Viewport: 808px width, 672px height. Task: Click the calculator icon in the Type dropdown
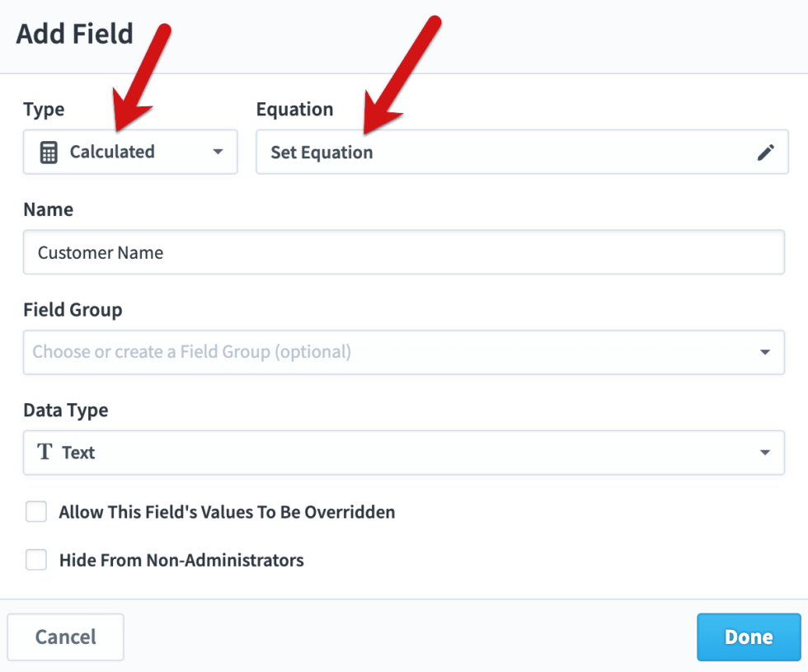pyautogui.click(x=47, y=152)
